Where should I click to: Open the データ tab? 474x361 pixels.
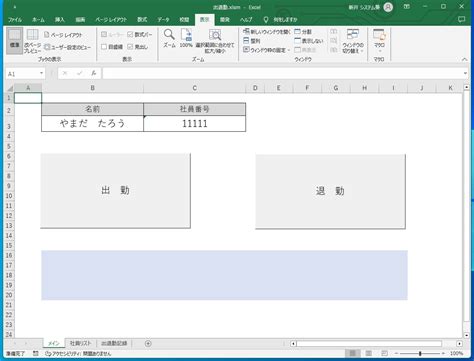point(163,20)
